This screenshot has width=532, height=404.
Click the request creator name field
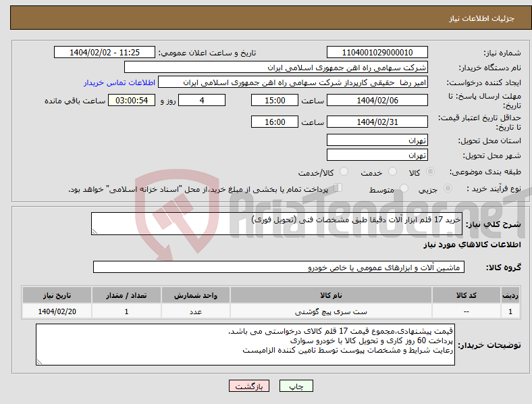coord(293,82)
